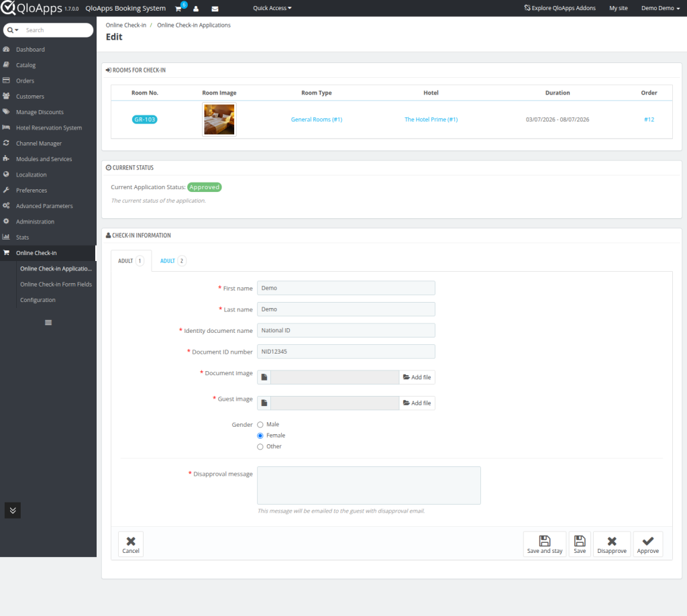This screenshot has height=616, width=687.
Task: Open the General Rooms (#1) link
Action: [317, 119]
